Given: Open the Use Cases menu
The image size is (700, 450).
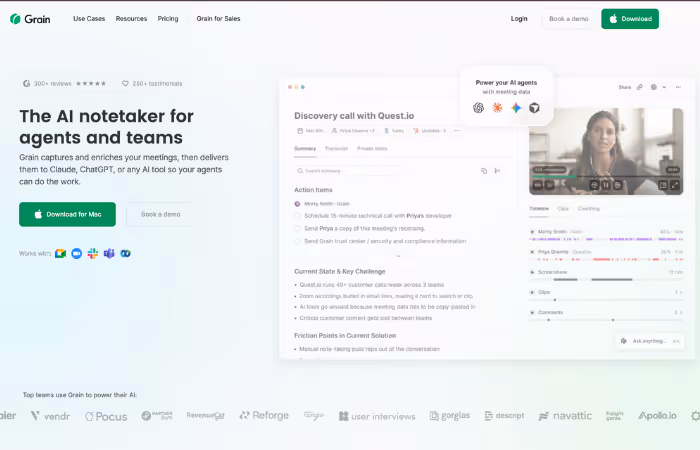Looking at the screenshot, I should coord(89,19).
